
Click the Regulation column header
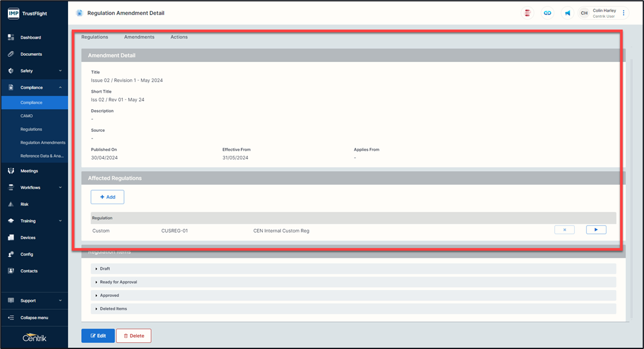point(103,218)
